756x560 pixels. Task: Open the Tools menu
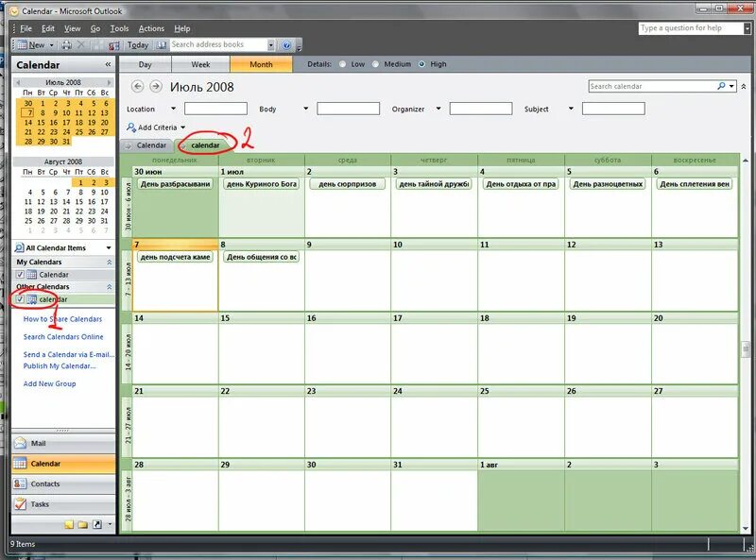coord(119,28)
